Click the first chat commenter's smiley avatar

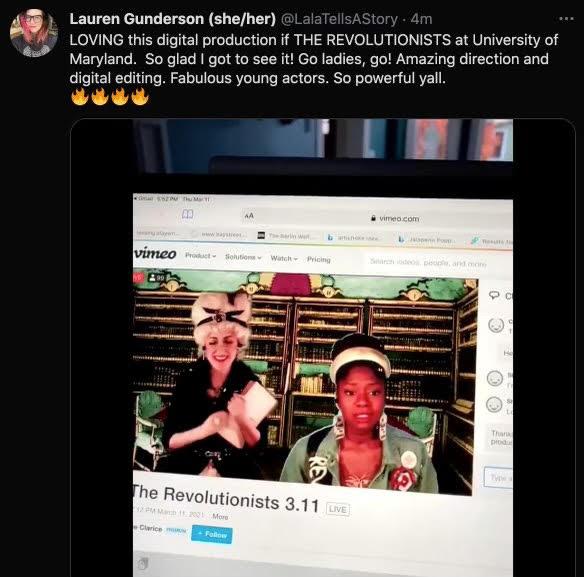[496, 325]
